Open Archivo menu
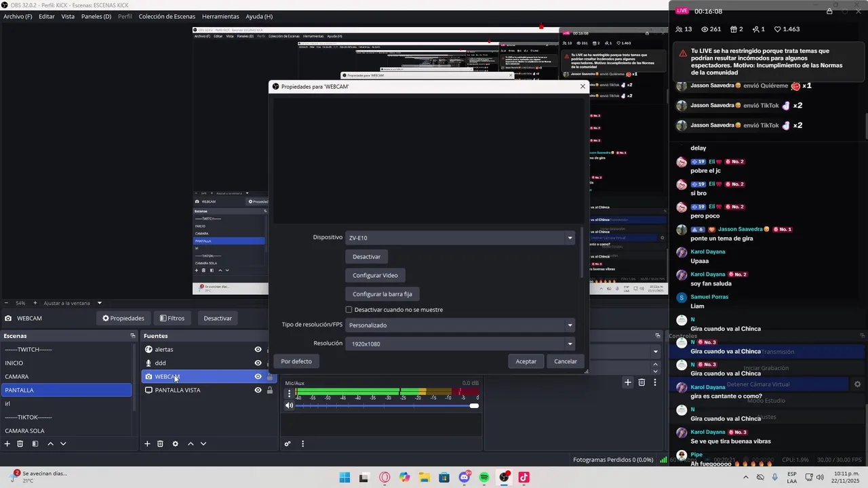Image resolution: width=868 pixels, height=488 pixels. [x=18, y=16]
